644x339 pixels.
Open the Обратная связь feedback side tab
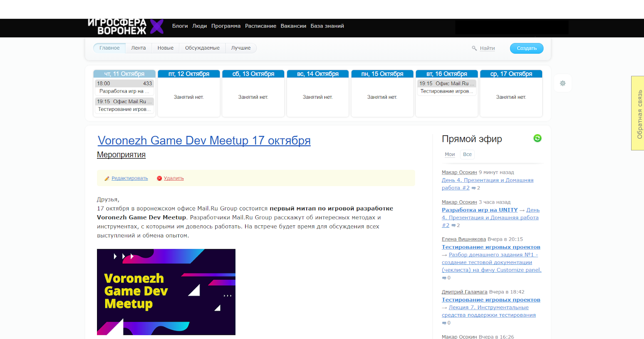[x=638, y=113]
